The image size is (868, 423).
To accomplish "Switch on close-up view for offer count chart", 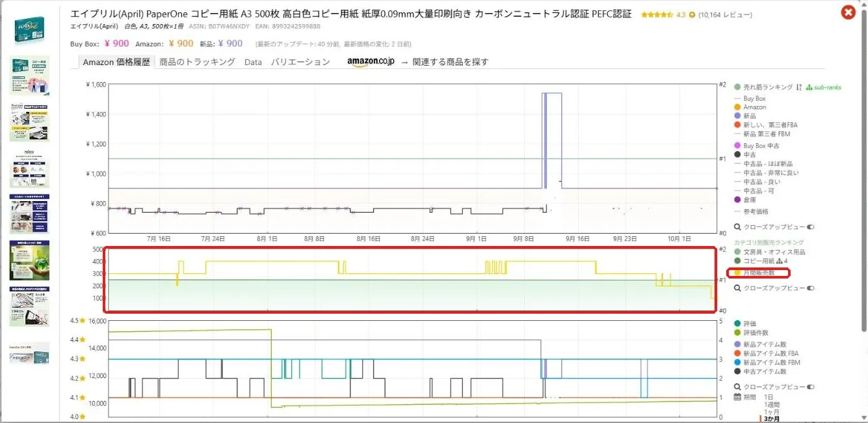I will point(811,387).
